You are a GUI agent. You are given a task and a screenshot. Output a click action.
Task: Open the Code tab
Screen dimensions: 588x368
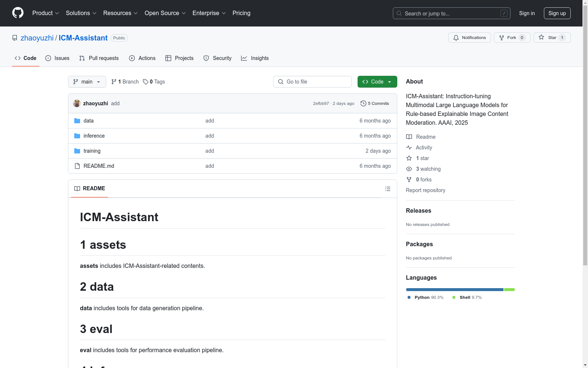point(26,58)
